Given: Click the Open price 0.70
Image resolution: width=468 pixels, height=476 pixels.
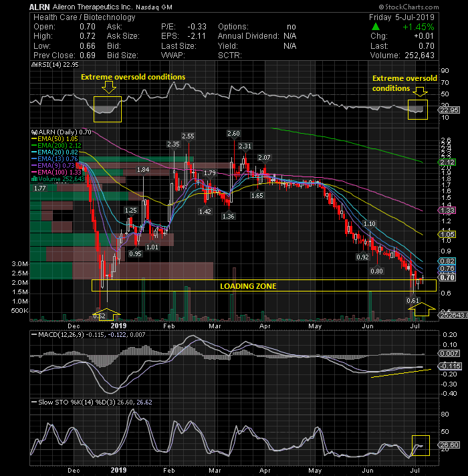Looking at the screenshot, I should tap(88, 27).
